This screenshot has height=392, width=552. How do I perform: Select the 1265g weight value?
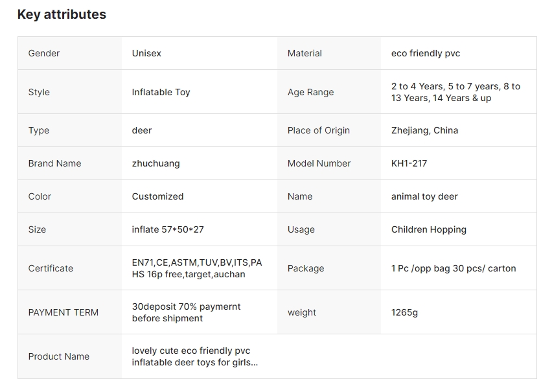click(404, 312)
